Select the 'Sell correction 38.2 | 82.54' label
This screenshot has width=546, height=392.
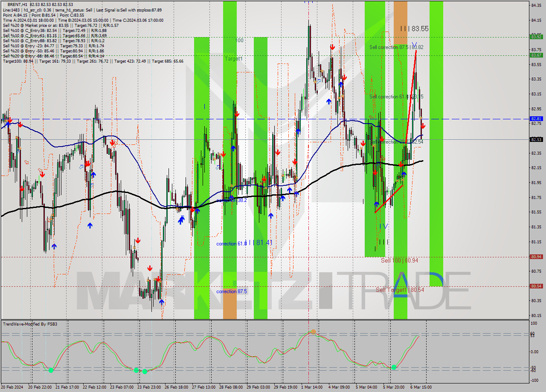(x=396, y=141)
